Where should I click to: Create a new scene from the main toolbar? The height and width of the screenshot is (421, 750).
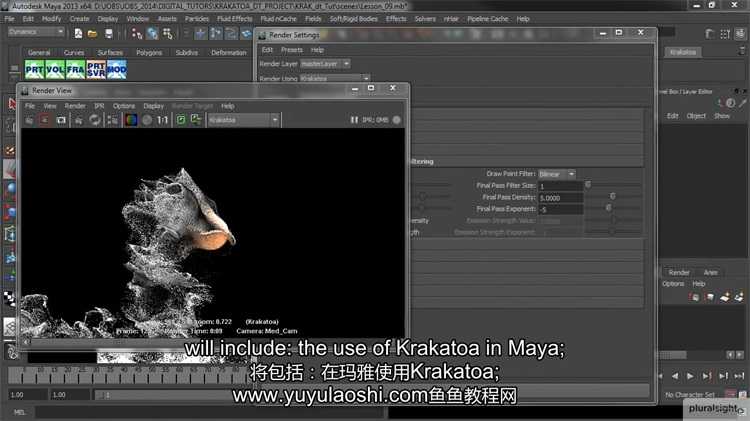pos(78,33)
